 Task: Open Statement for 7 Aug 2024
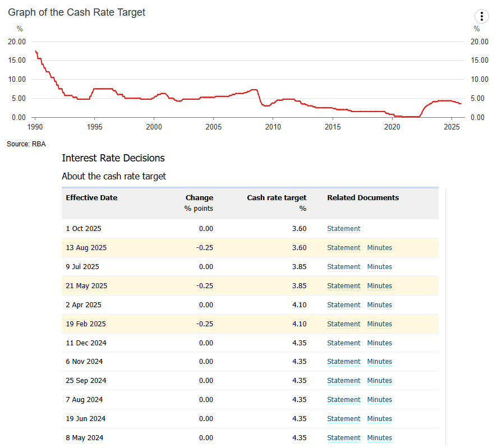tap(343, 400)
